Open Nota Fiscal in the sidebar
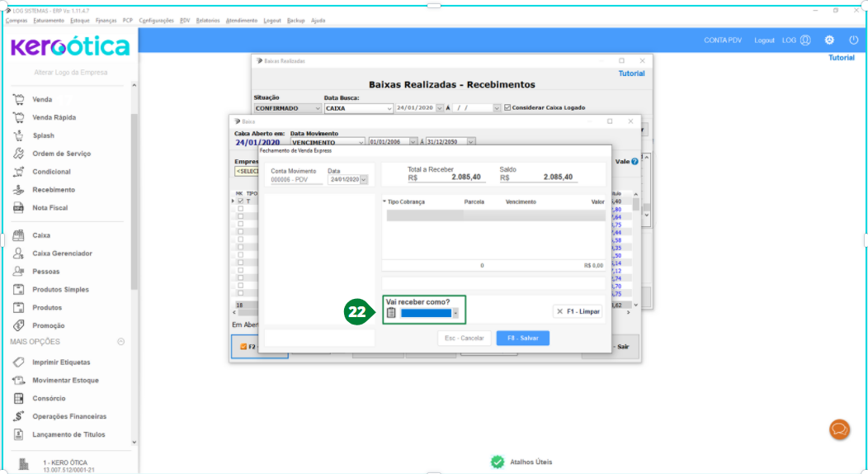The image size is (868, 474). point(50,207)
